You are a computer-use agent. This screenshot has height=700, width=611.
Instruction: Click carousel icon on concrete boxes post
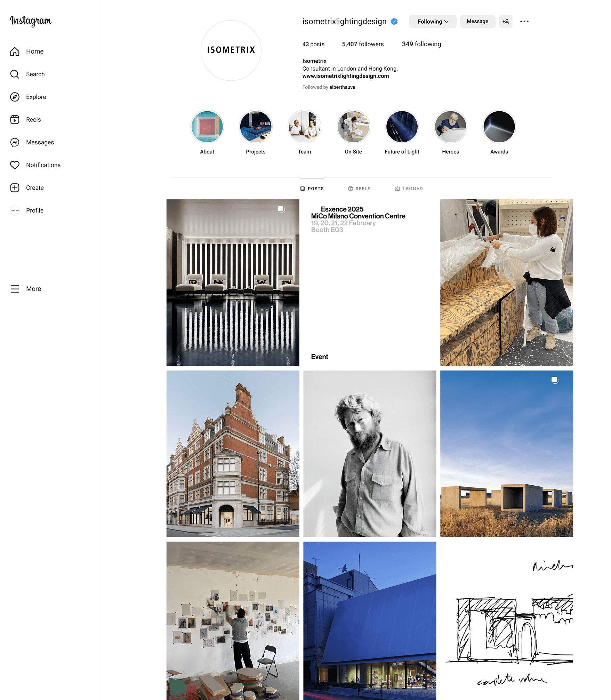click(x=555, y=380)
